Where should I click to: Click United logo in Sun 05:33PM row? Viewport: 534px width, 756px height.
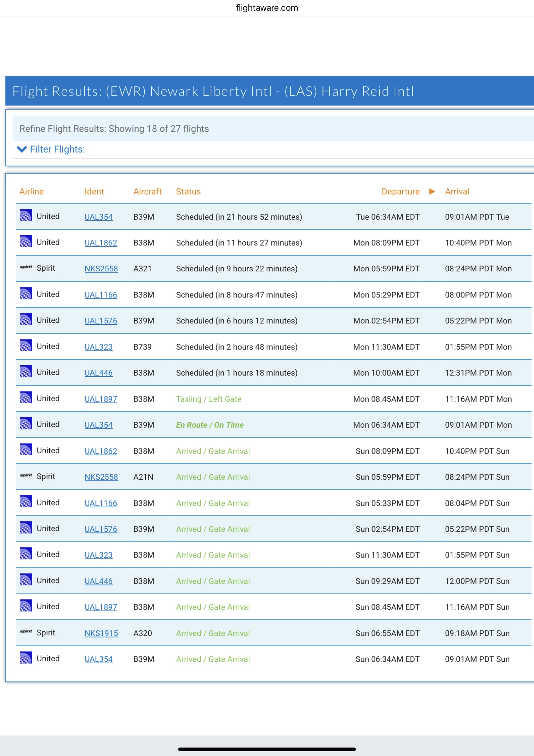26,502
